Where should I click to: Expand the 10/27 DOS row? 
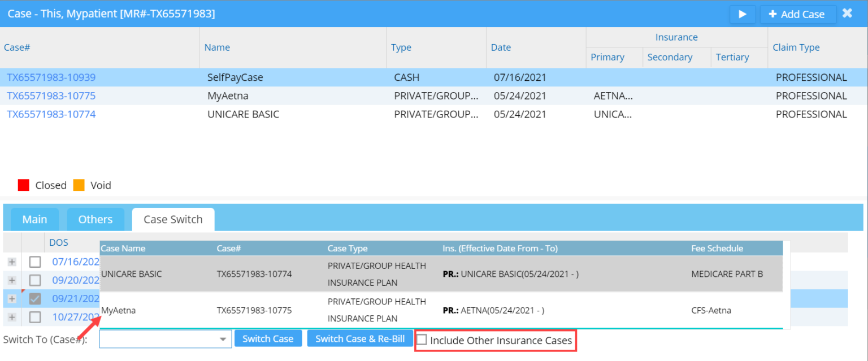11,317
